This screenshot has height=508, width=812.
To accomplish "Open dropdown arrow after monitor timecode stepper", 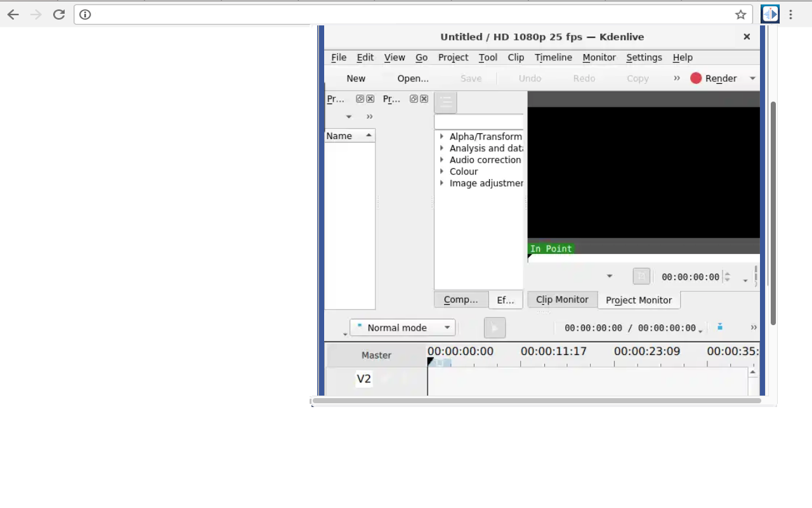I will click(x=745, y=279).
